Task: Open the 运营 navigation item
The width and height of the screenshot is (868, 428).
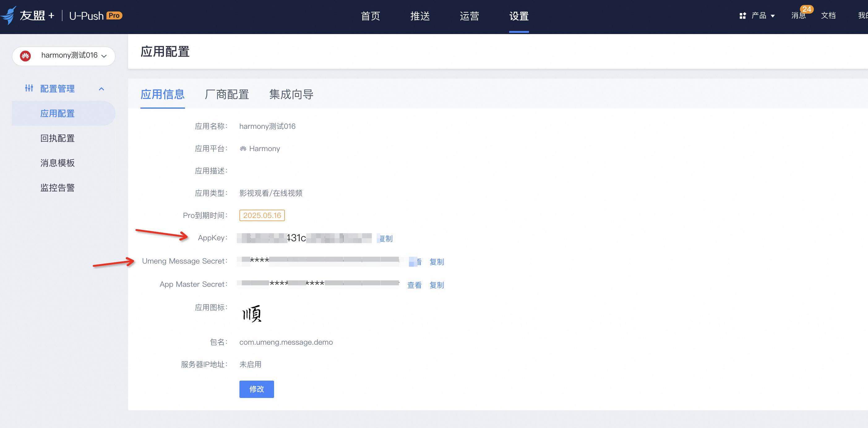Action: [x=469, y=16]
